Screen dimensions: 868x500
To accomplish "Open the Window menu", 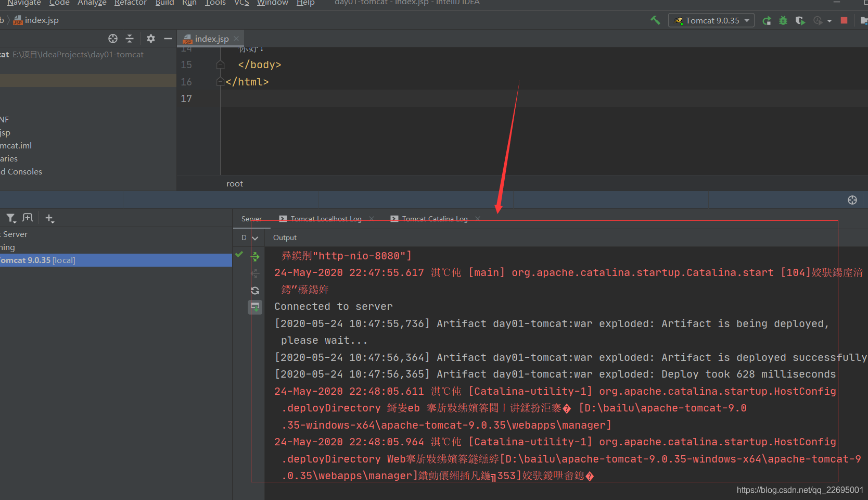I will tap(273, 3).
